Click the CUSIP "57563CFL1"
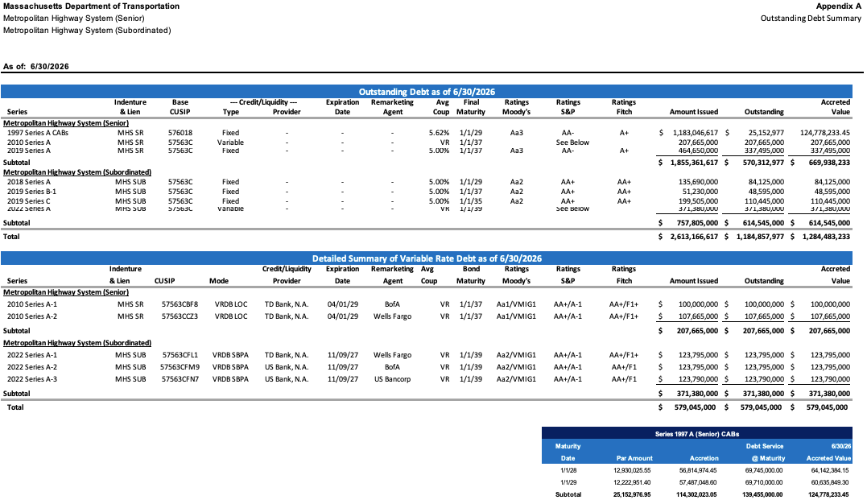 (x=180, y=355)
